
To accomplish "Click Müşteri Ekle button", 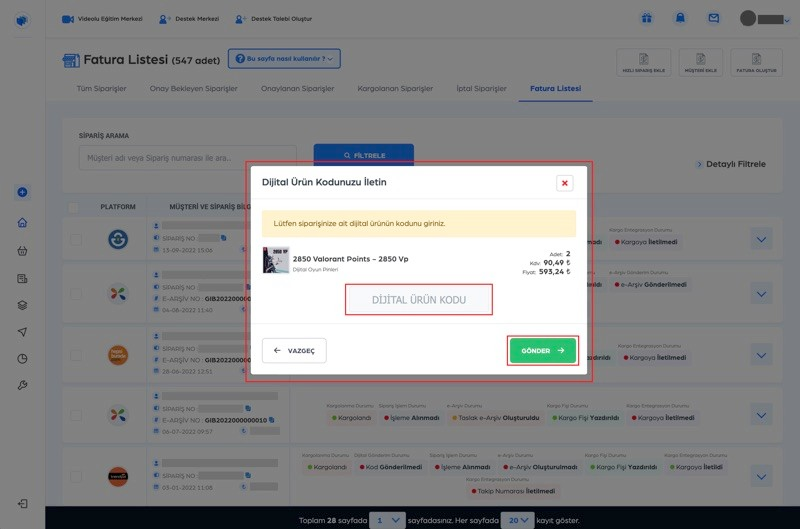I will coord(701,62).
